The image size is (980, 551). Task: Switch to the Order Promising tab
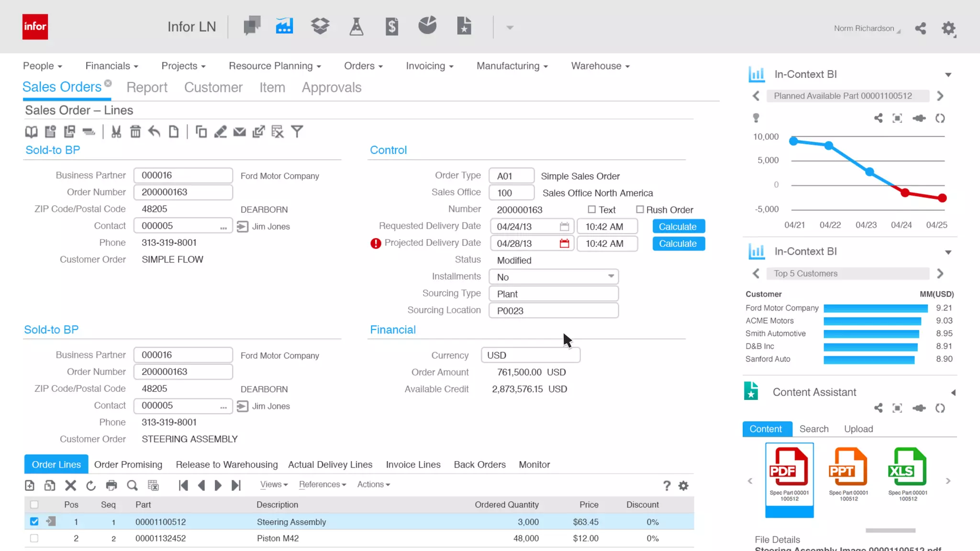click(128, 464)
